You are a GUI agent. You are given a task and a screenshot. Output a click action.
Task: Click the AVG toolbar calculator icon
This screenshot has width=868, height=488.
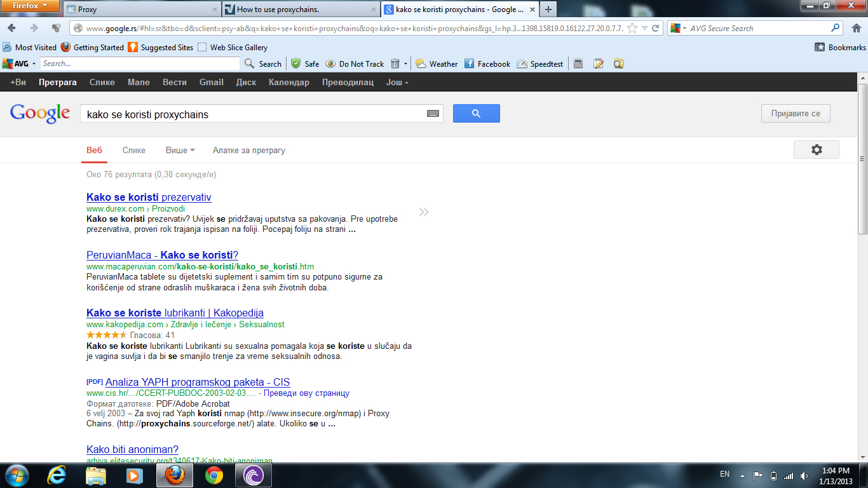coord(578,64)
